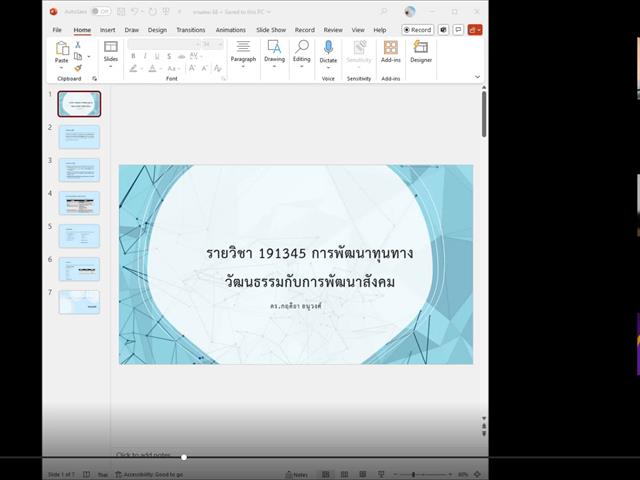This screenshot has height=480, width=640.
Task: Toggle the AutoSave switch
Action: (101, 12)
